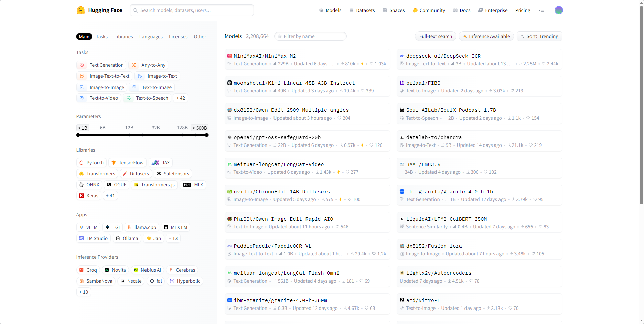This screenshot has height=324, width=644.
Task: Toggle the Image-Text-to-Text task filter
Action: 104,76
